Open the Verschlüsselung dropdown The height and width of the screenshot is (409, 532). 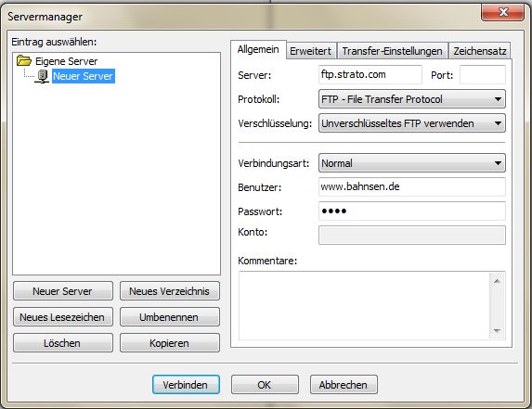coord(412,123)
